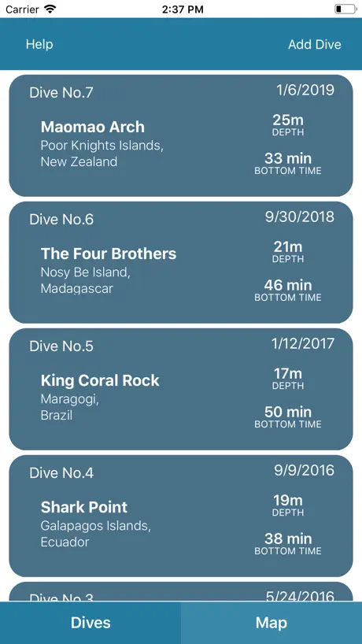Tap the partially visible Dive No.3 card
The width and height of the screenshot is (362, 644).
pyautogui.click(x=181, y=592)
